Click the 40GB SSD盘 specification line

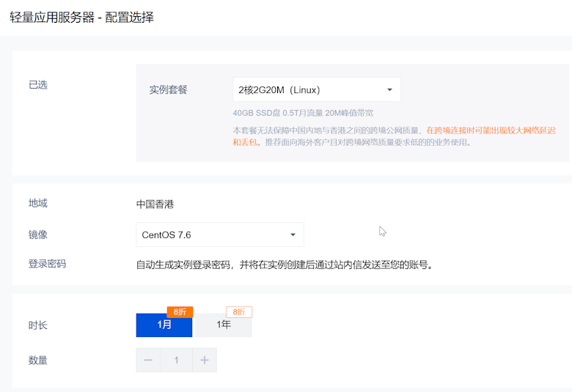click(x=303, y=113)
